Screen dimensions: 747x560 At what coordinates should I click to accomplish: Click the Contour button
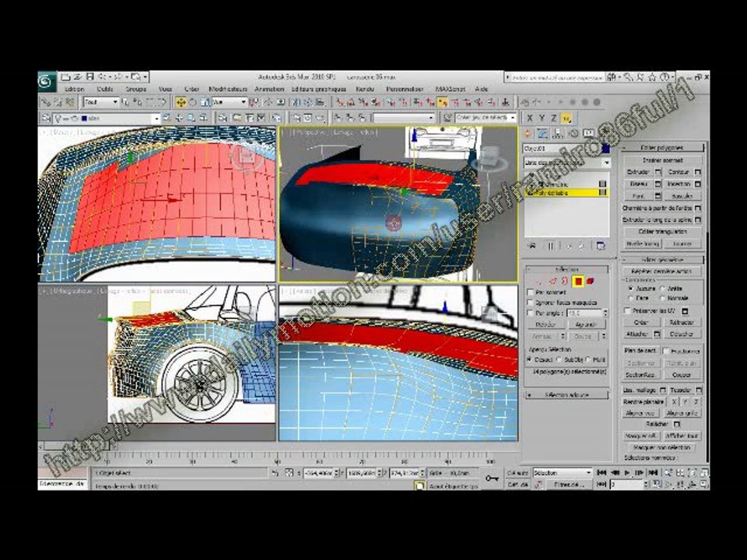click(679, 172)
